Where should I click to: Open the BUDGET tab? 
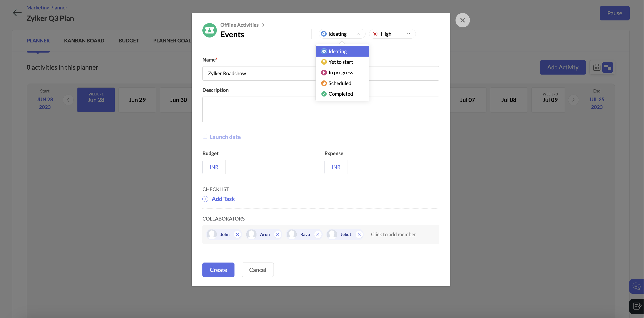pos(129,40)
